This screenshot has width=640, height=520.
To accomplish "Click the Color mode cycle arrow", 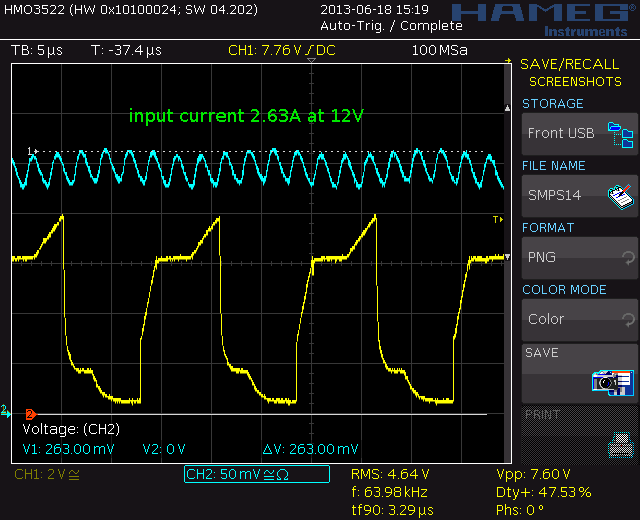I will point(628,320).
